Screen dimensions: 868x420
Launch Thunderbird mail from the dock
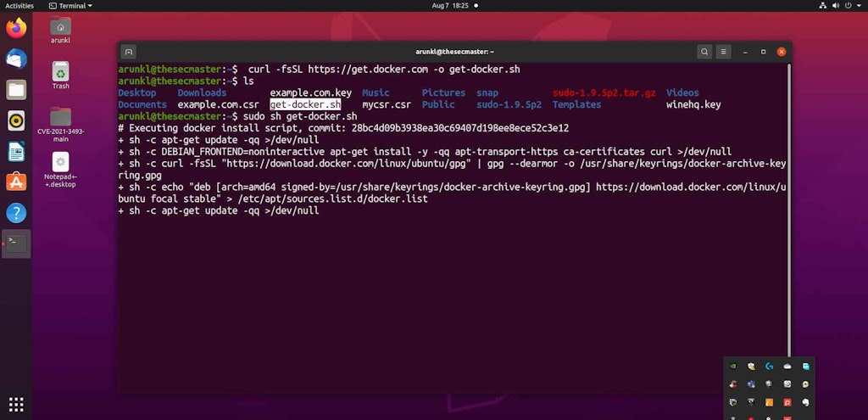[16, 59]
